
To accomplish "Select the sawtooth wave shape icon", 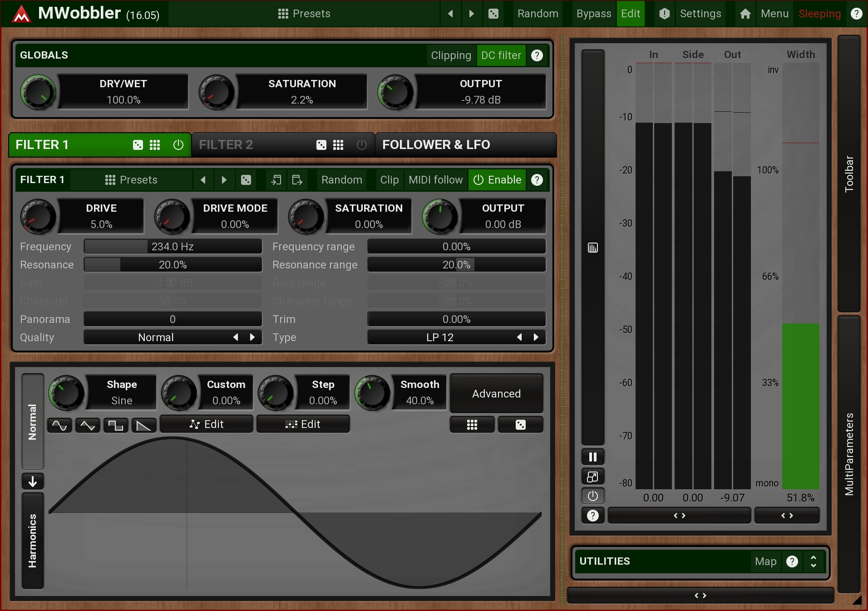I will tap(144, 426).
